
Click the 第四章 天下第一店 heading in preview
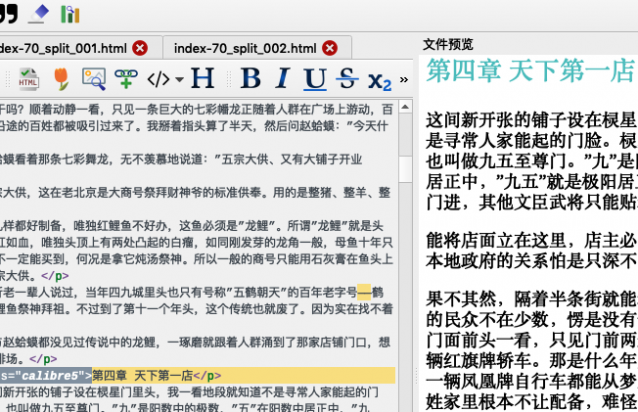pyautogui.click(x=529, y=70)
